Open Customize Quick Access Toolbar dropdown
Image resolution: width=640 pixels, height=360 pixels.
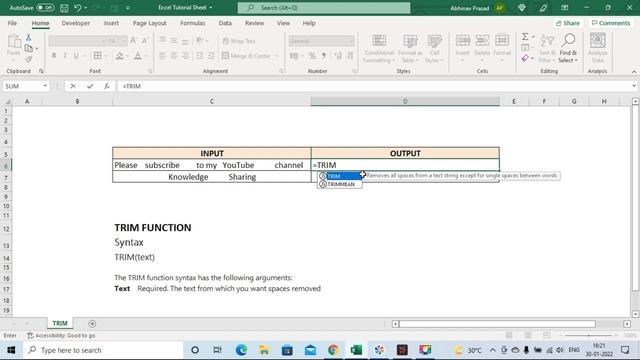pyautogui.click(x=128, y=8)
